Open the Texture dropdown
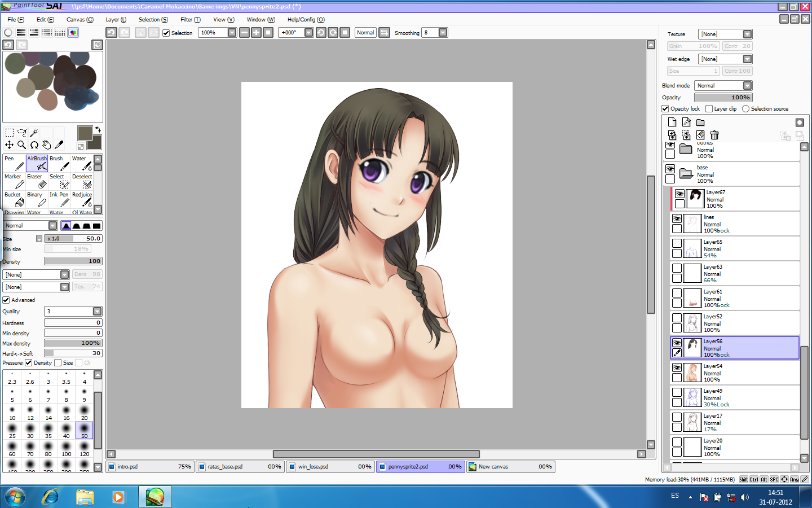 (747, 34)
